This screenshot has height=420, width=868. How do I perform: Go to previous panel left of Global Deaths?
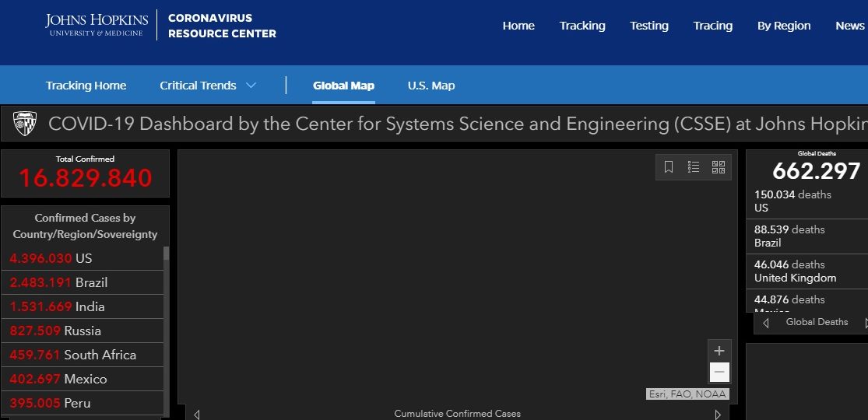point(765,323)
